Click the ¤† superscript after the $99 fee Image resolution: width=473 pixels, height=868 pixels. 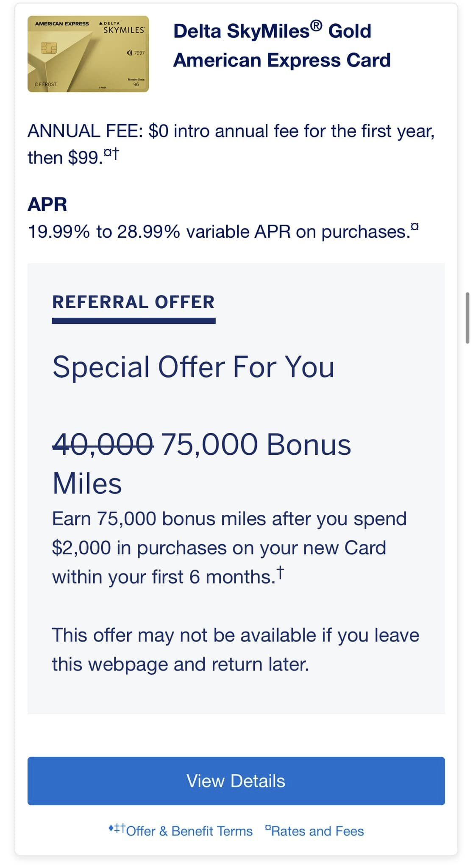click(111, 153)
